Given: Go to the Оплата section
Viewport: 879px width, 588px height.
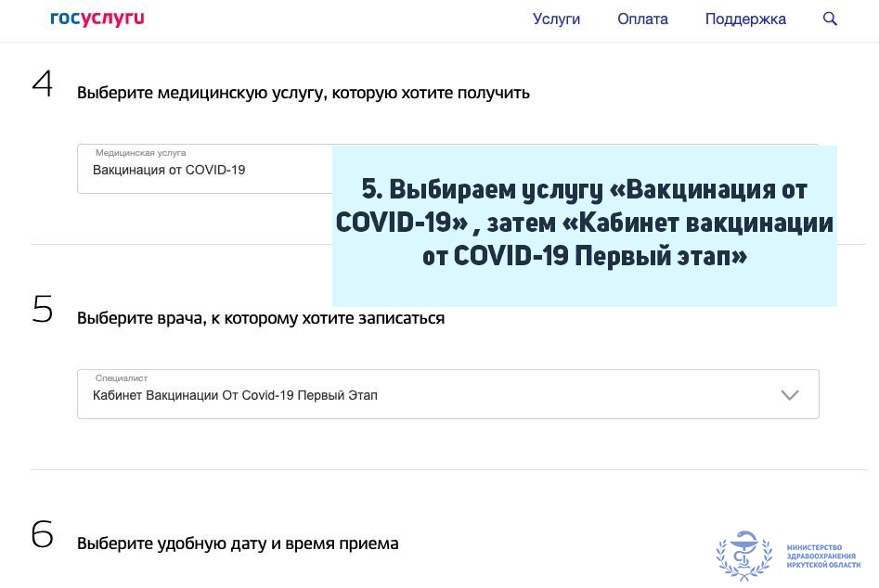Looking at the screenshot, I should [642, 19].
